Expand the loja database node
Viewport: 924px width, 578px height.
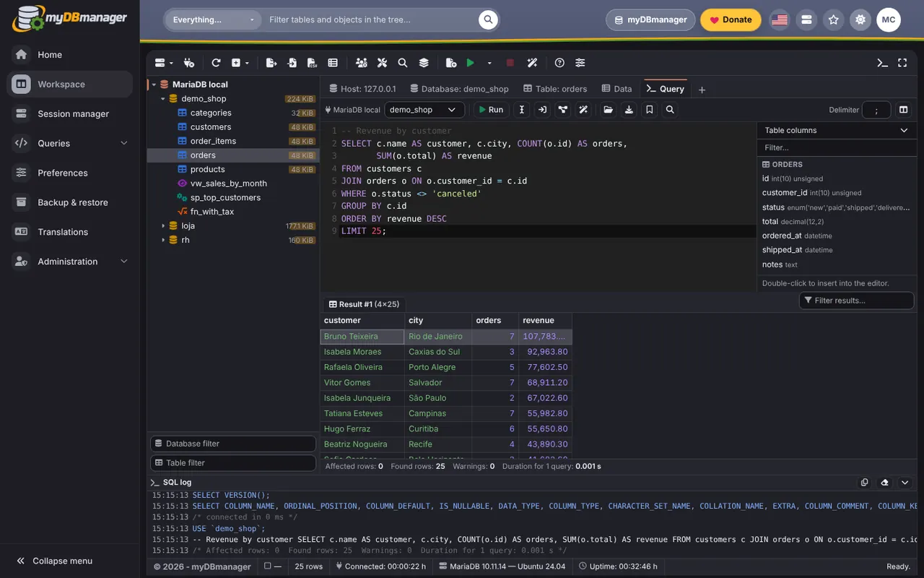coord(163,226)
